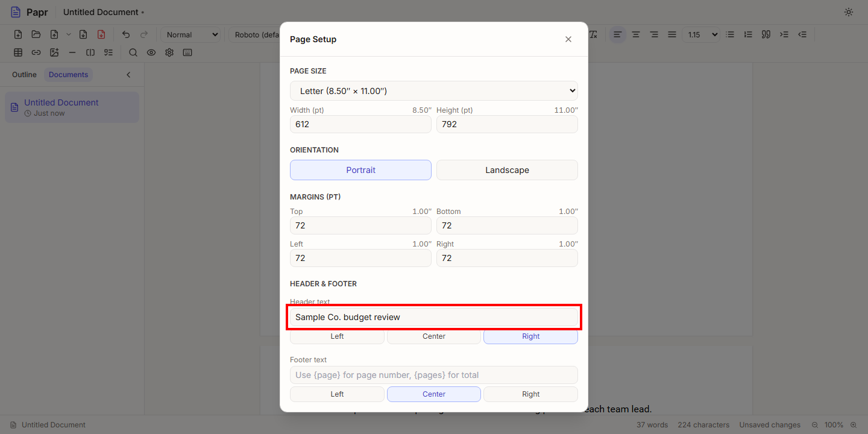Insert a table using the table icon
868x434 pixels.
18,52
